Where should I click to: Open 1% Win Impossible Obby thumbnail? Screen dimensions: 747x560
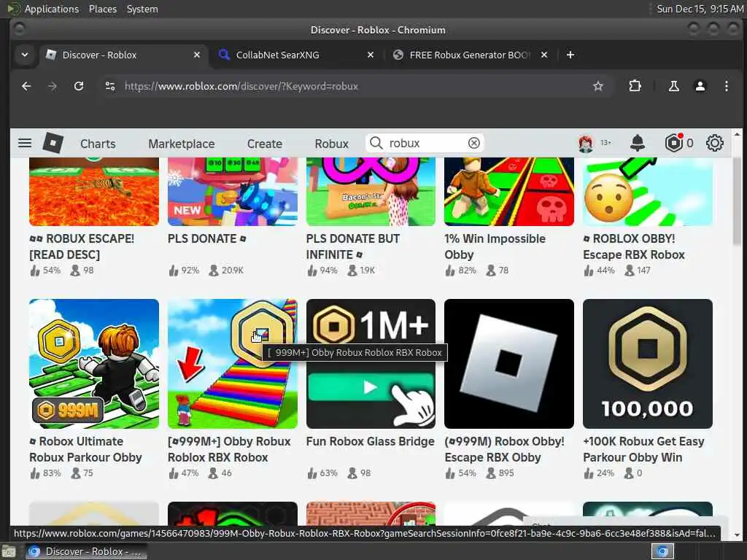[508, 192]
